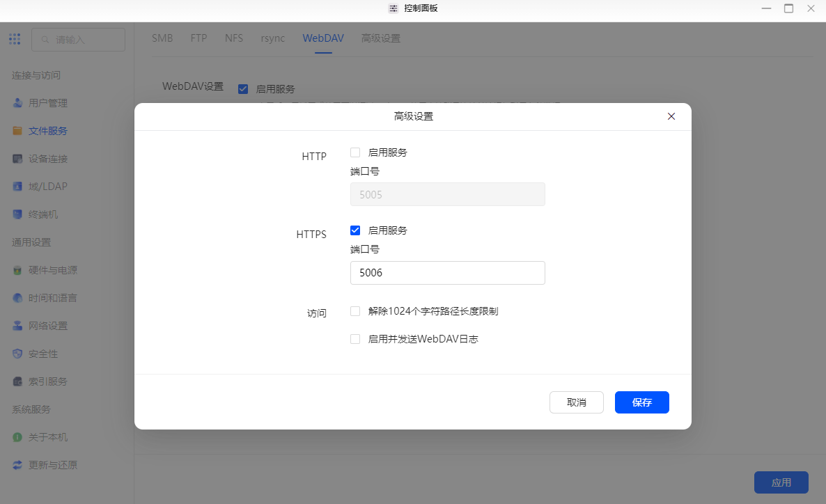Open the NFS tab
The width and height of the screenshot is (826, 504).
point(234,38)
